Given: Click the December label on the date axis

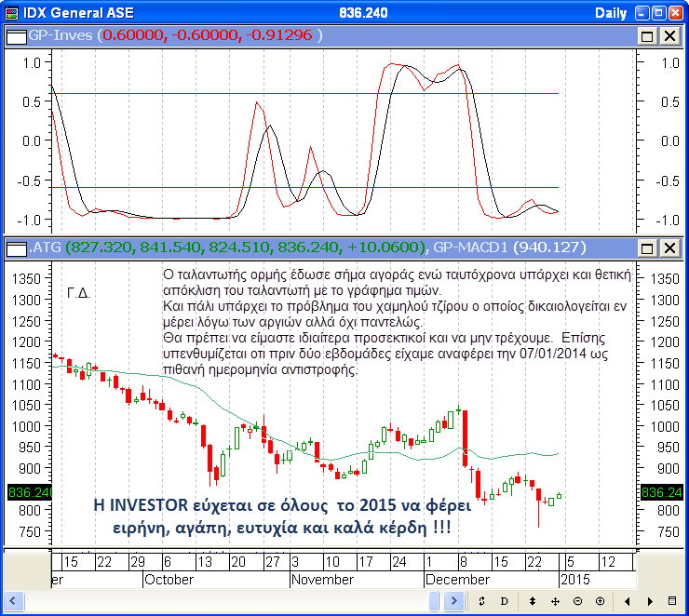Looking at the screenshot, I should [457, 580].
